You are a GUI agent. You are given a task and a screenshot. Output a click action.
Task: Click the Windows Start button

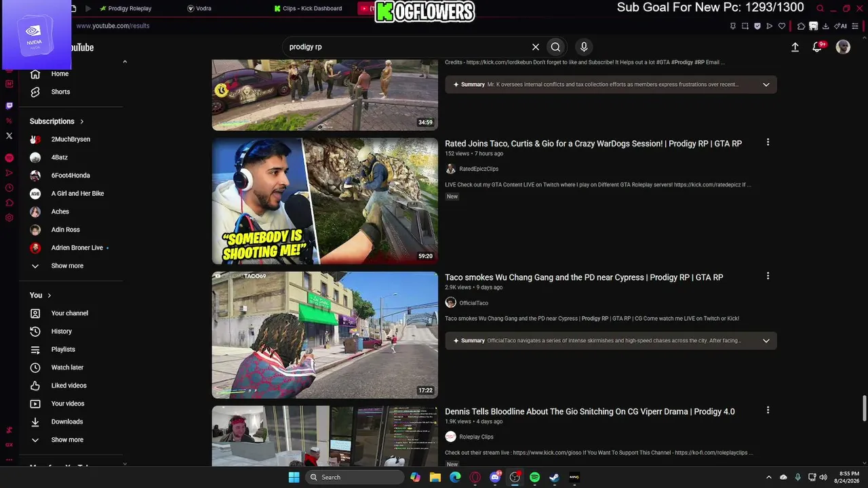(x=294, y=477)
